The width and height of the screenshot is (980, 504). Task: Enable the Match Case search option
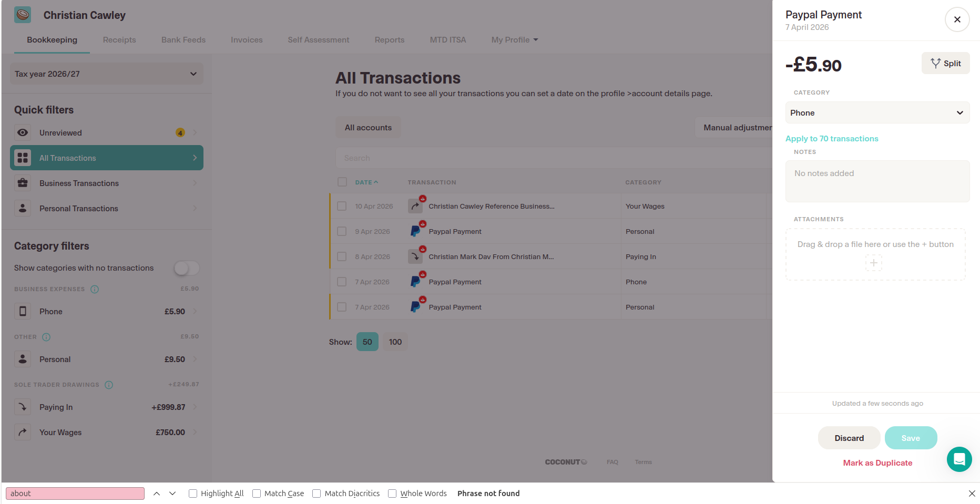tap(257, 493)
